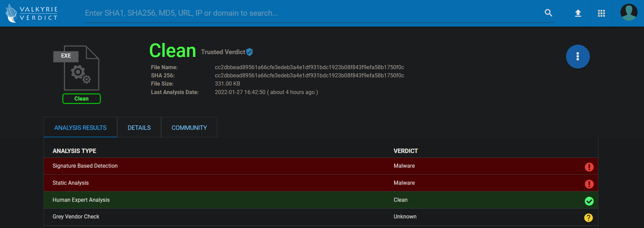Click the Signature Based Detection malware alert icon
644x228 pixels.
[589, 167]
